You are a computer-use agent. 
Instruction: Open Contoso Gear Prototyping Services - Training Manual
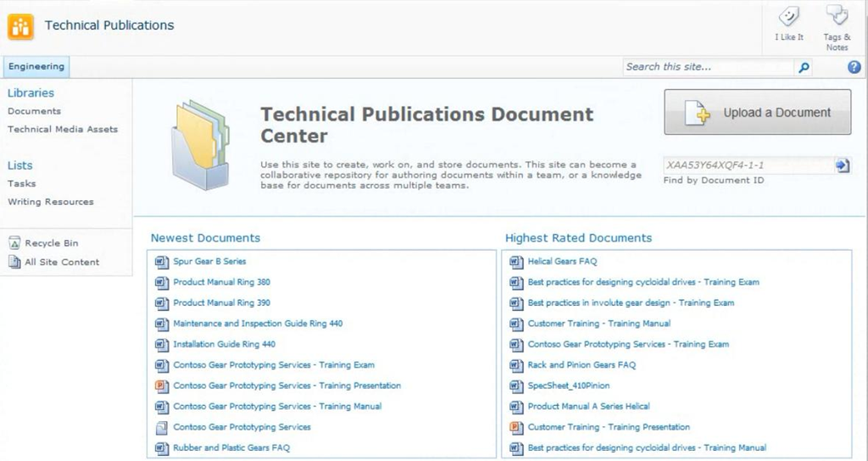coord(277,406)
